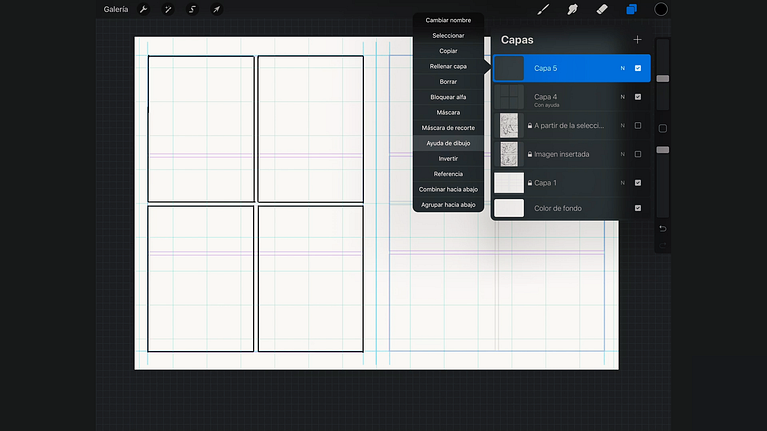Tap the undo arrow in sidebar
Viewport: 767px width, 431px height.
pyautogui.click(x=662, y=228)
